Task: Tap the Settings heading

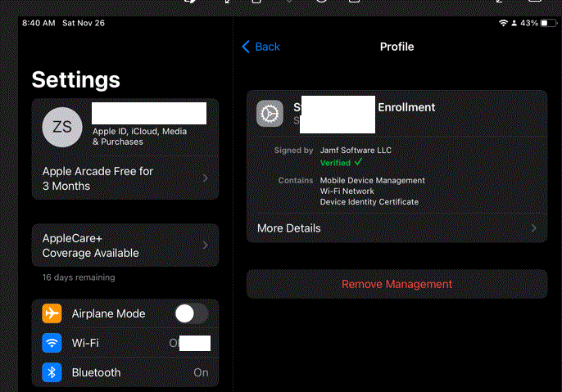Action: click(75, 79)
